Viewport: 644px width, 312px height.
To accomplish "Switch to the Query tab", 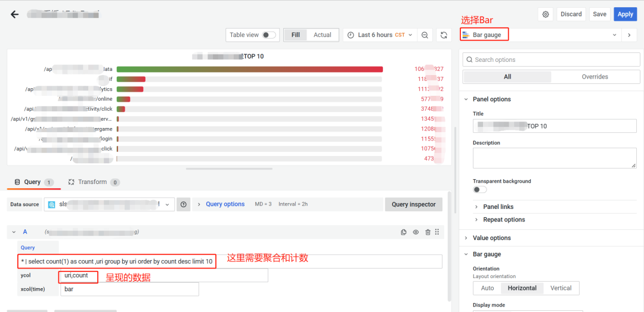I will point(33,182).
